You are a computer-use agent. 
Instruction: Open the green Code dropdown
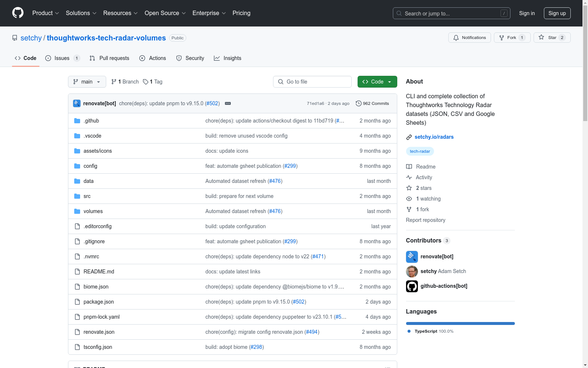(x=377, y=82)
